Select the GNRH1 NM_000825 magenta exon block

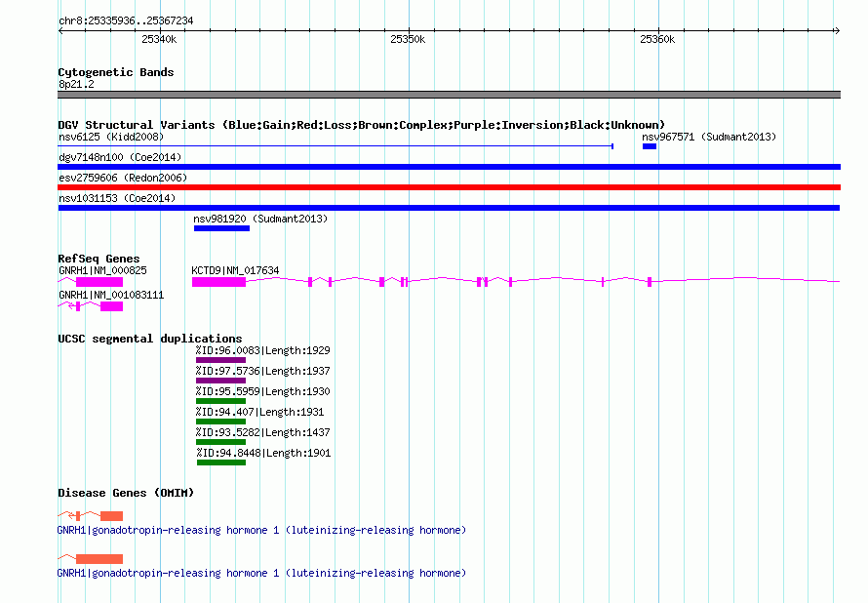pos(99,282)
